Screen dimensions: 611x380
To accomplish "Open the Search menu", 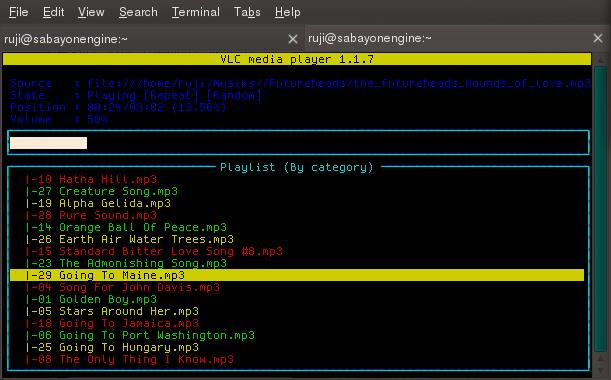I will coord(138,12).
